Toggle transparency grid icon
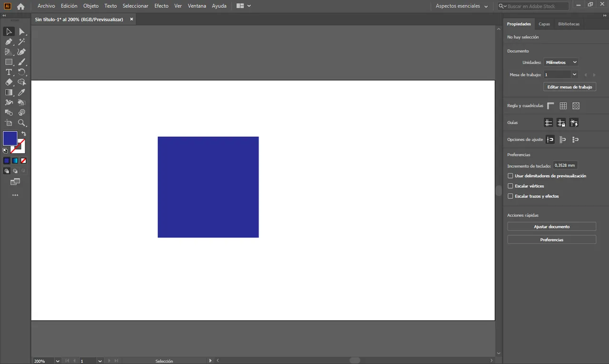 [x=576, y=106]
